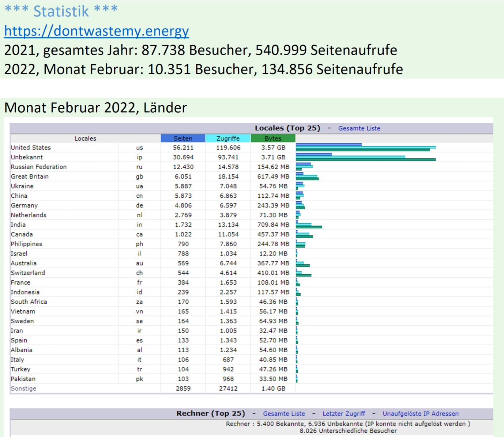504x440 pixels.
Task: Click the Locales column header
Action: pos(85,139)
